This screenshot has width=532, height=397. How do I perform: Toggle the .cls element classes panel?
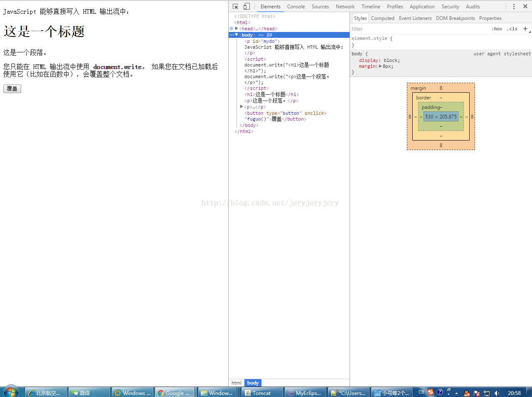512,29
